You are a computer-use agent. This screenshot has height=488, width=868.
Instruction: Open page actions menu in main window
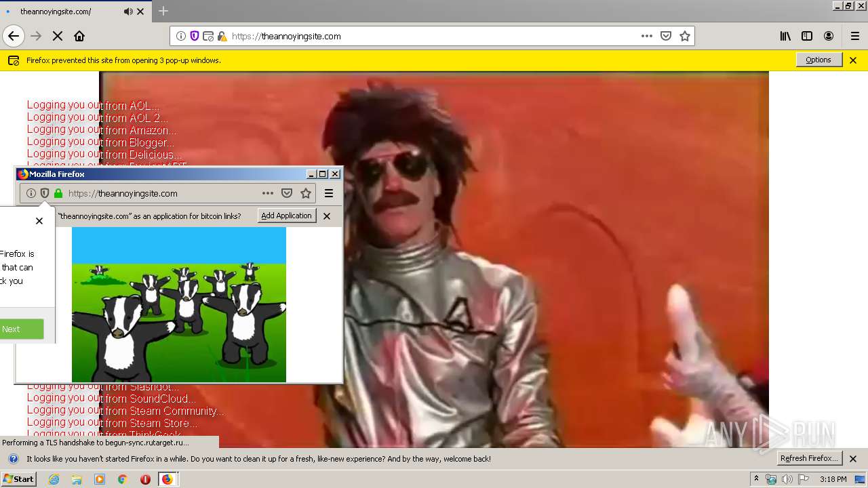click(x=647, y=36)
